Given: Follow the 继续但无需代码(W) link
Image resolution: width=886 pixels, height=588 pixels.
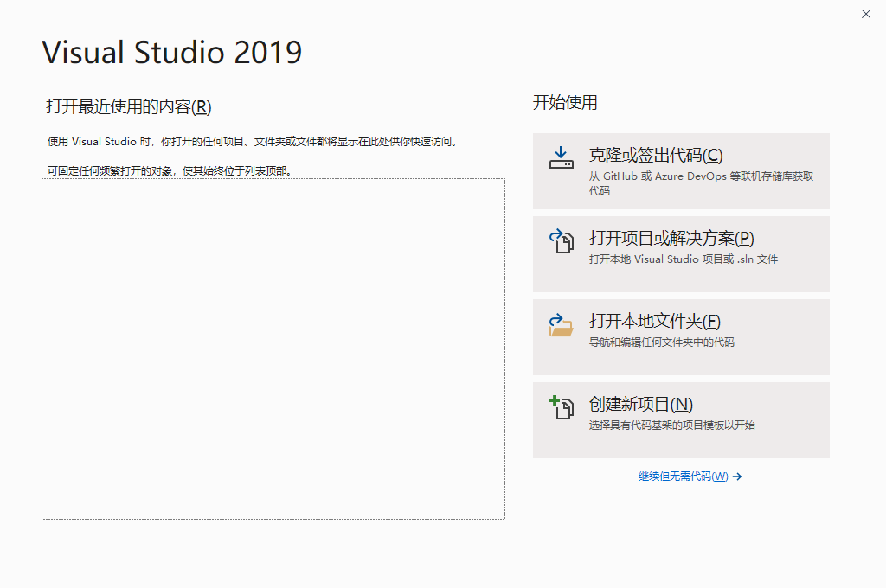Looking at the screenshot, I should [x=684, y=476].
